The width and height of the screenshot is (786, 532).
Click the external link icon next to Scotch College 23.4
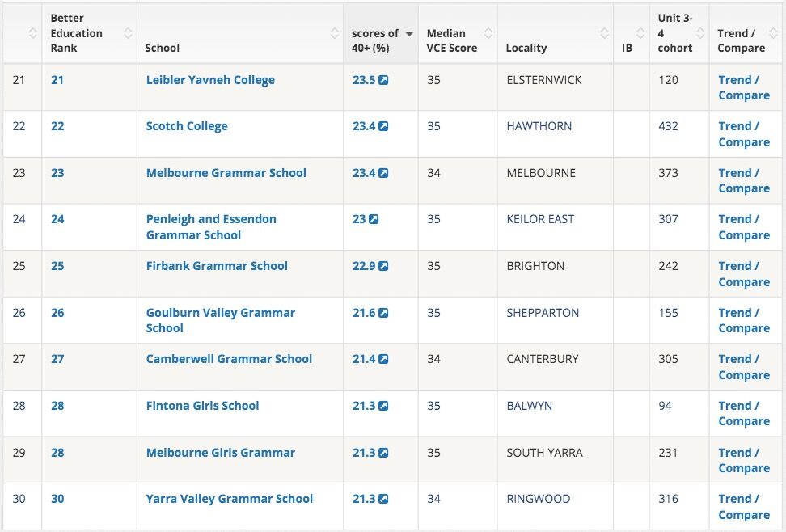point(383,127)
